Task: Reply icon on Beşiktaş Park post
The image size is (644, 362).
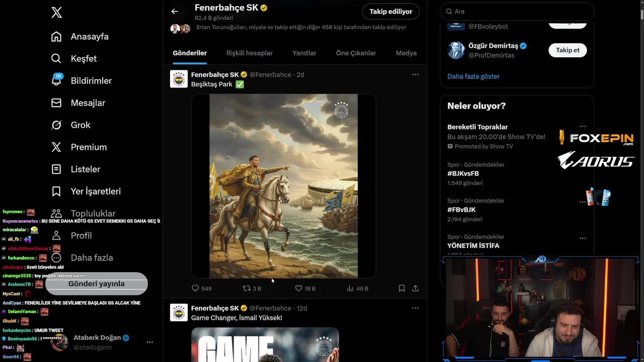Action: pos(195,288)
